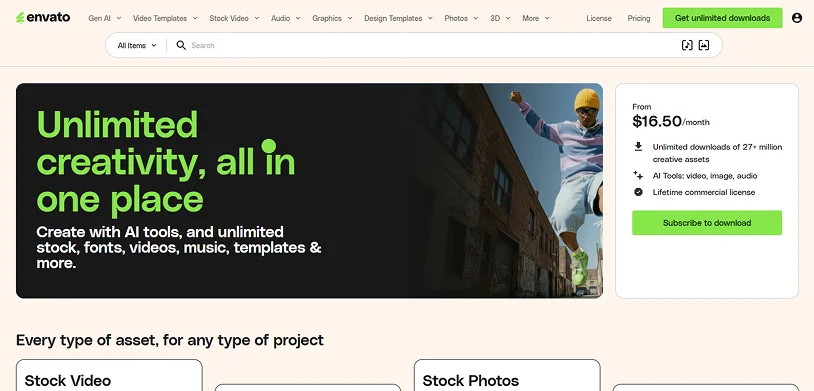Expand the Graphics menu
The width and height of the screenshot is (814, 391).
332,18
